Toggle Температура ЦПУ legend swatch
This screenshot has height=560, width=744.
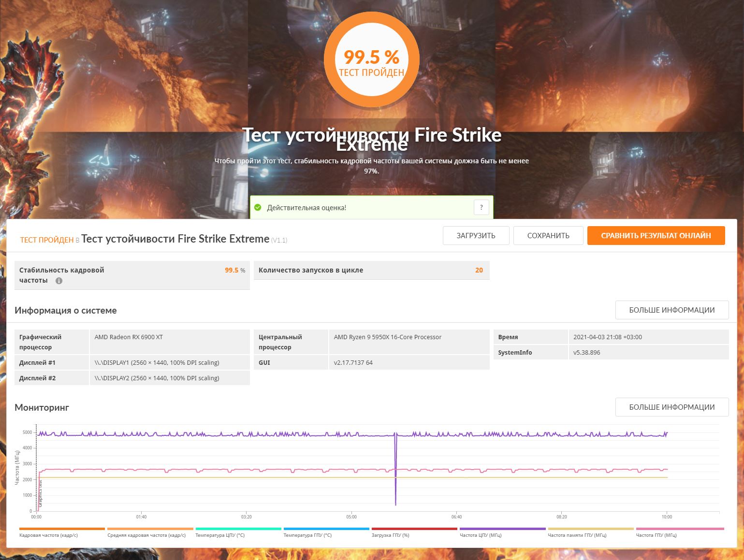coord(238,529)
